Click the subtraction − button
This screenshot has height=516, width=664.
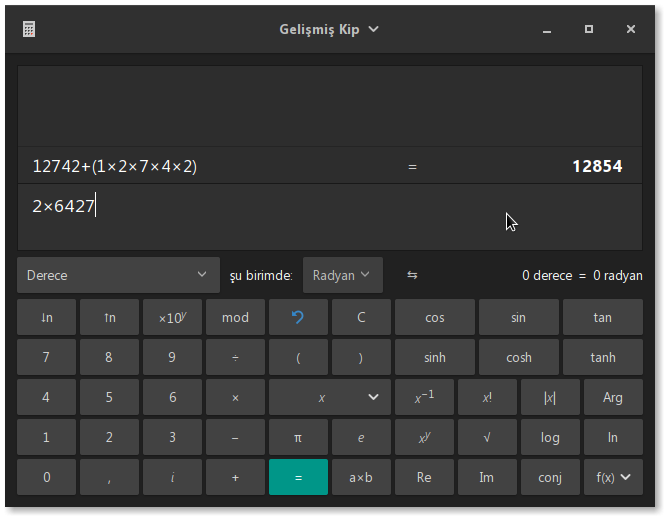[x=235, y=437]
